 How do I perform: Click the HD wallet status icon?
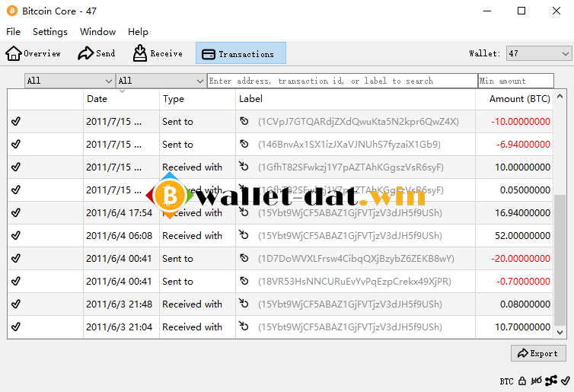[x=536, y=381]
